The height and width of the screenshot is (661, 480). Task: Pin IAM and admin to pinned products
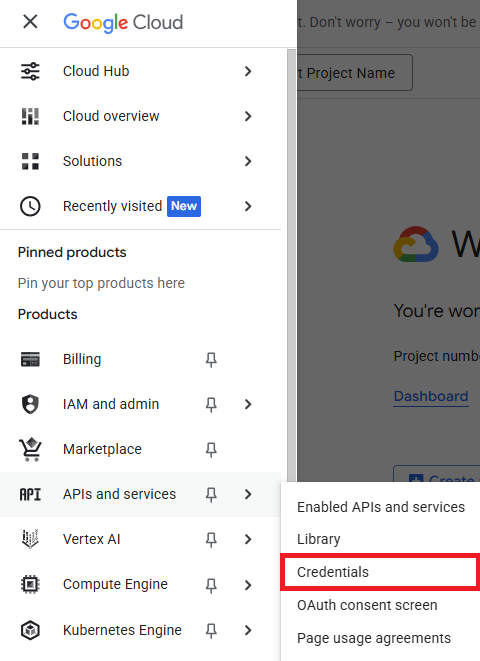[x=211, y=404]
